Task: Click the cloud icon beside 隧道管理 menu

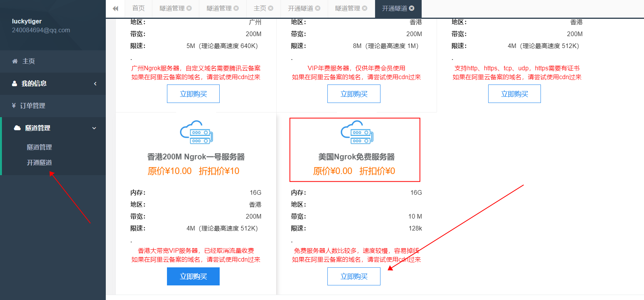Action: 17,128
